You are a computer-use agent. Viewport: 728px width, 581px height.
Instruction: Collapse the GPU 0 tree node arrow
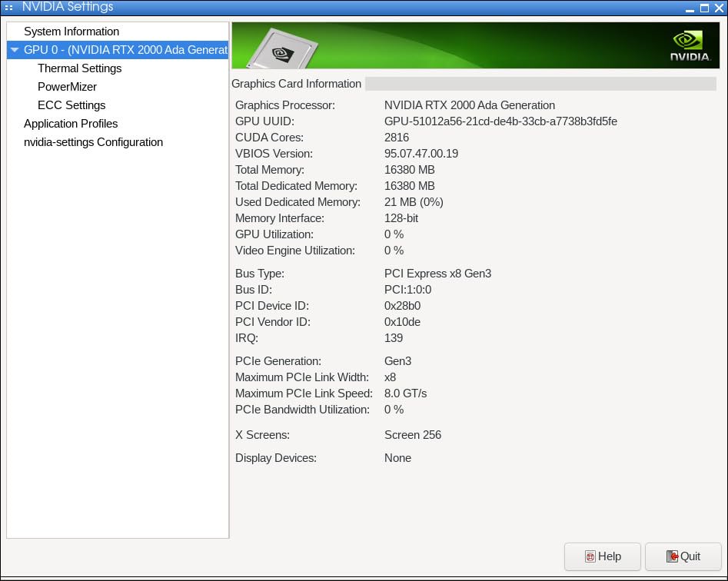(x=15, y=50)
